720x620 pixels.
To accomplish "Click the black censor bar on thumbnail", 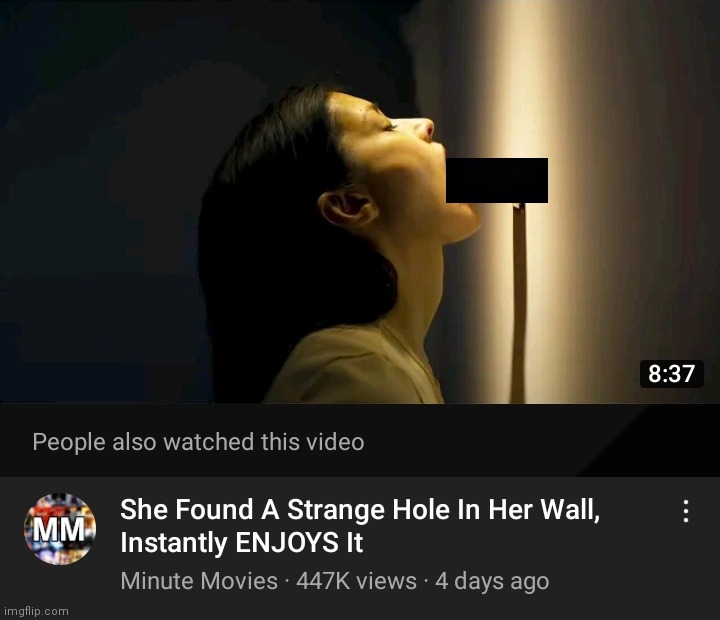I will (x=497, y=180).
